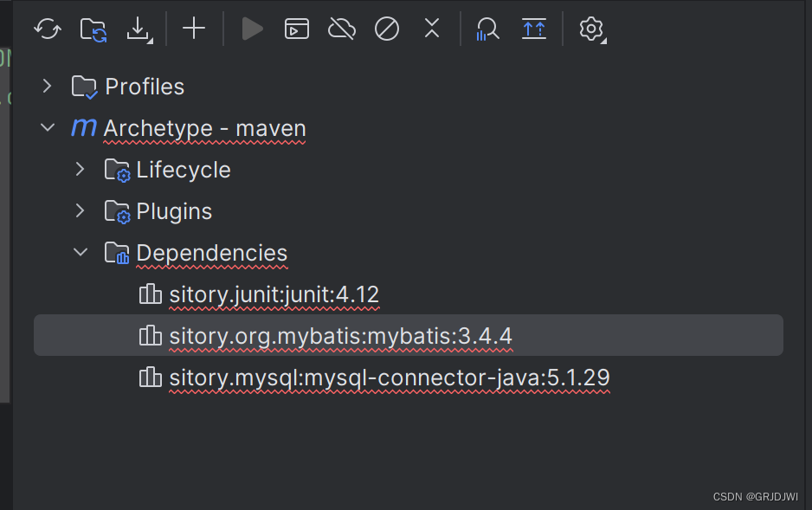Open Maven settings menu
The image size is (812, 510).
point(592,29)
